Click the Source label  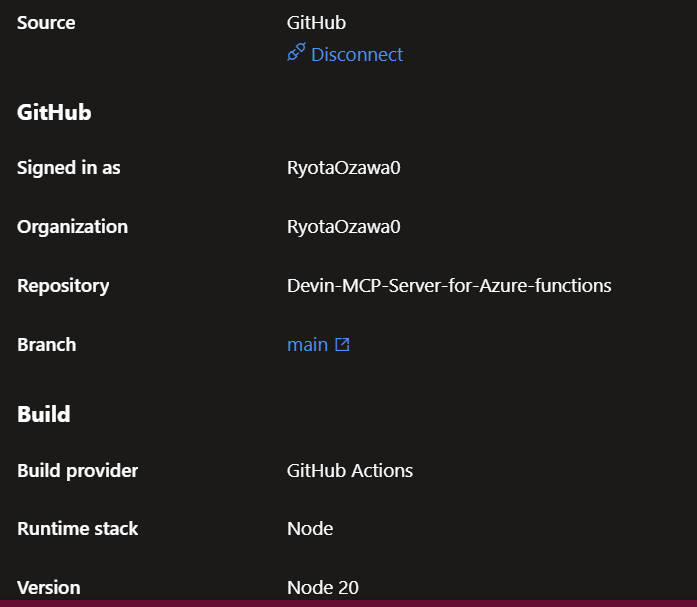46,23
